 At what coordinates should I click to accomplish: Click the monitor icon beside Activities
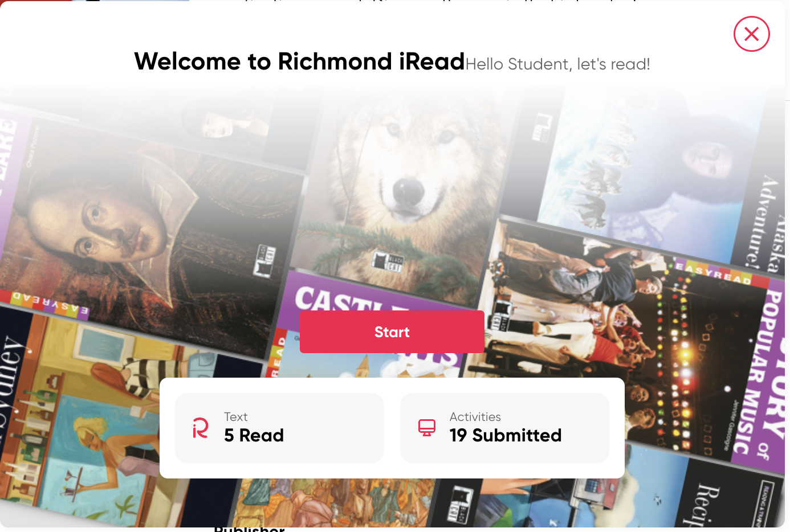pos(427,428)
